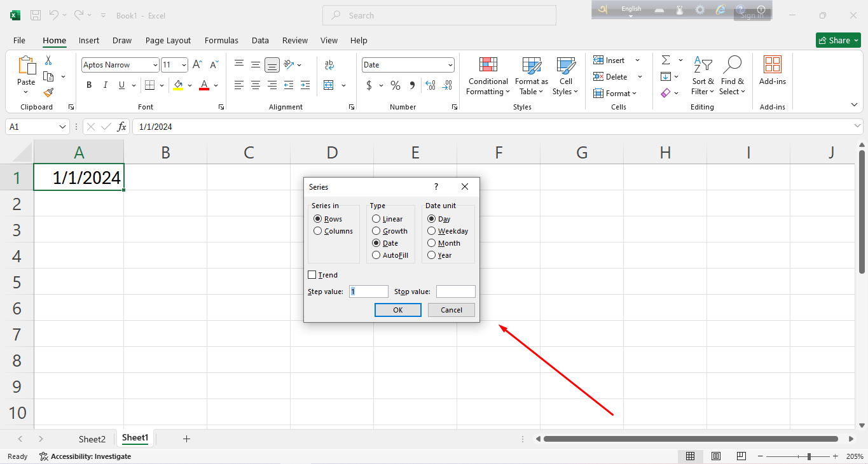Switch to the Sheet2 worksheet tab

click(x=92, y=439)
